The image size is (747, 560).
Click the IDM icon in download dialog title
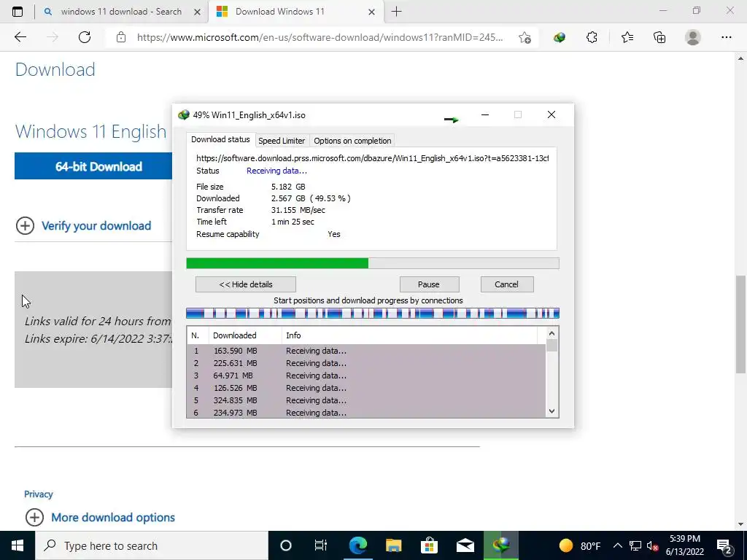(x=183, y=114)
